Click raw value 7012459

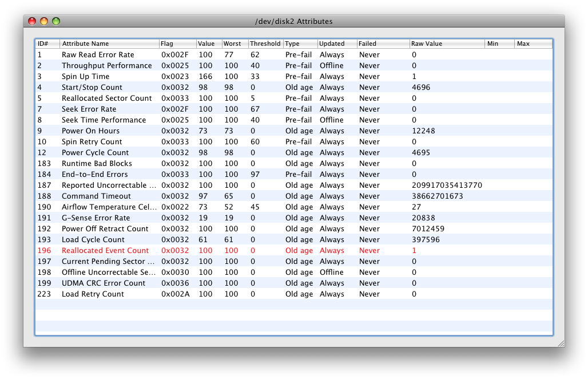pyautogui.click(x=428, y=229)
